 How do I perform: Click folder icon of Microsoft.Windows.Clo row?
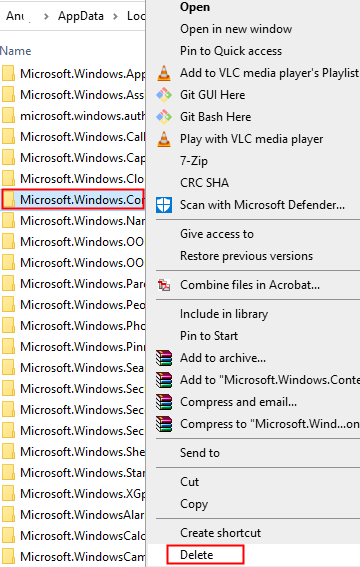pyautogui.click(x=8, y=178)
